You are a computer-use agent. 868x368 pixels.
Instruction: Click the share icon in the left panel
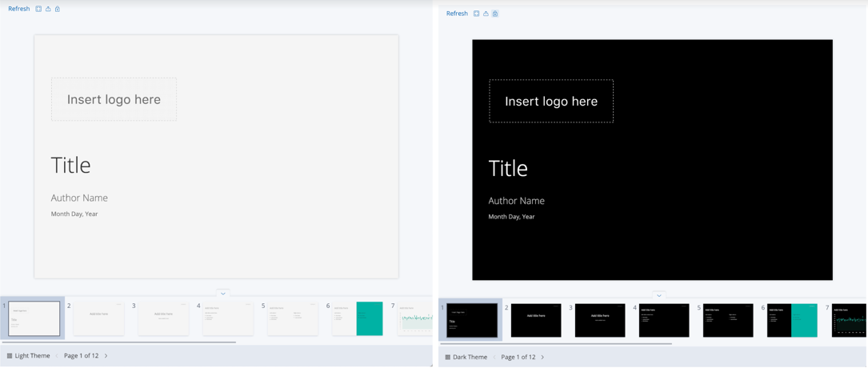pyautogui.click(x=48, y=9)
